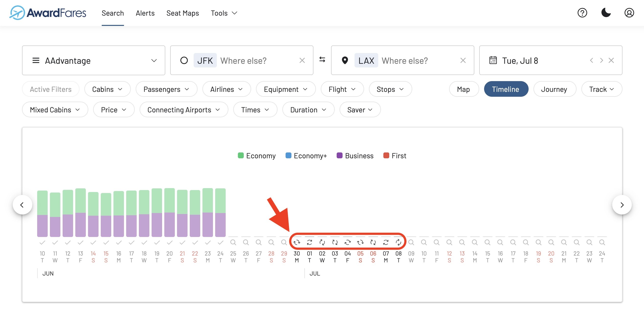Expand the Duration filter

[308, 110]
